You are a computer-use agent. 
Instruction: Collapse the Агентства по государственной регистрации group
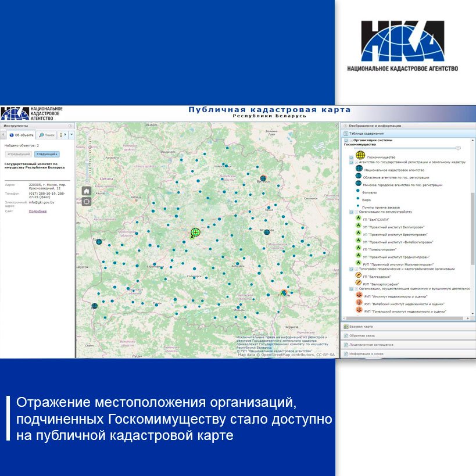pos(356,162)
